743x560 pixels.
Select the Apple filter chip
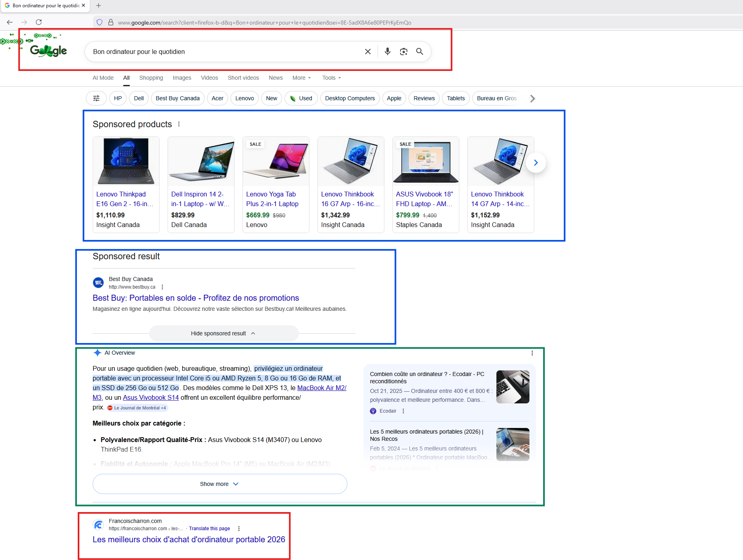[394, 98]
